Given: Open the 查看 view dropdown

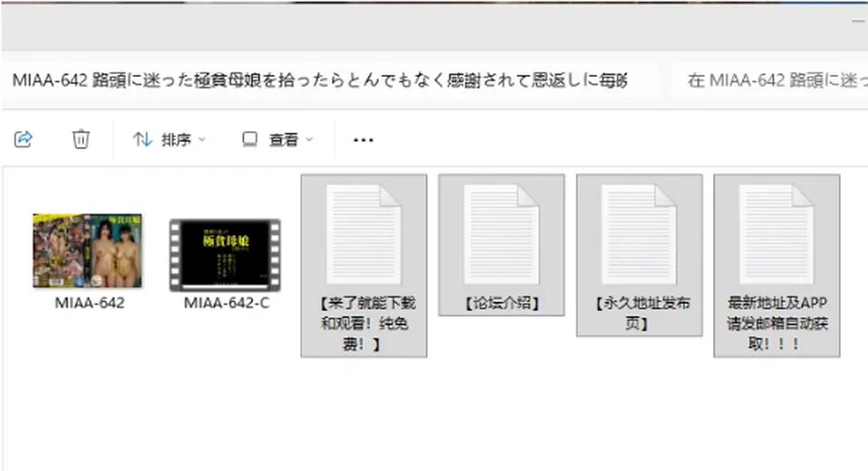Looking at the screenshot, I should (278, 139).
